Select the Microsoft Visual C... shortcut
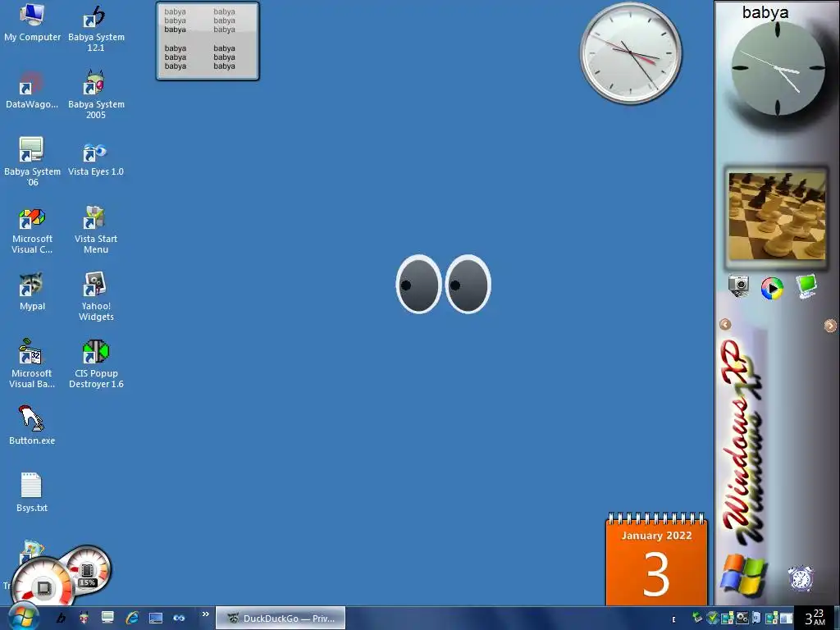 point(32,231)
